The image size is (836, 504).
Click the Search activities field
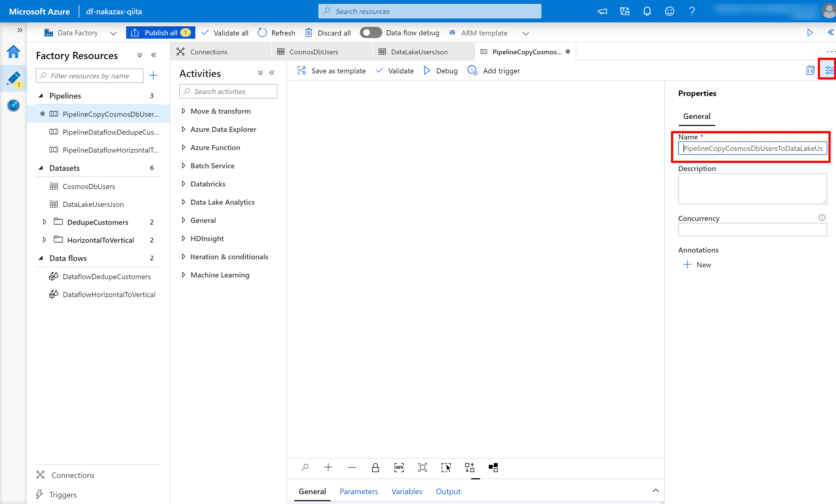228,92
